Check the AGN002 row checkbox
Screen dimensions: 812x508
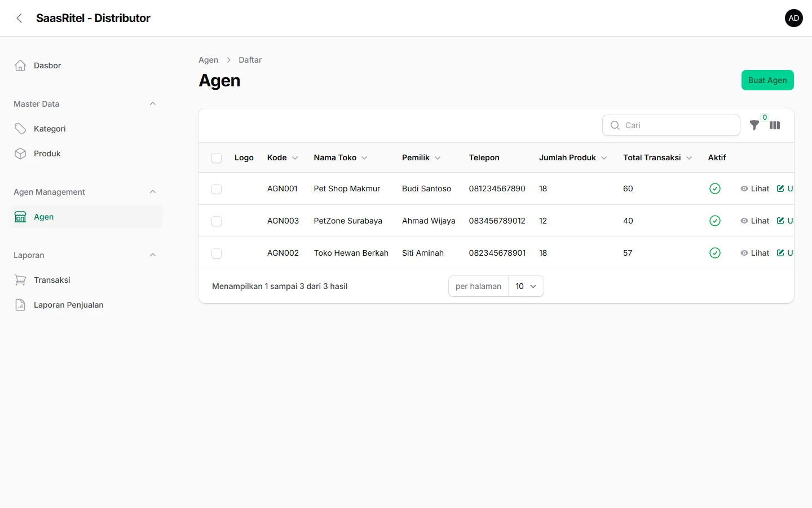(217, 253)
